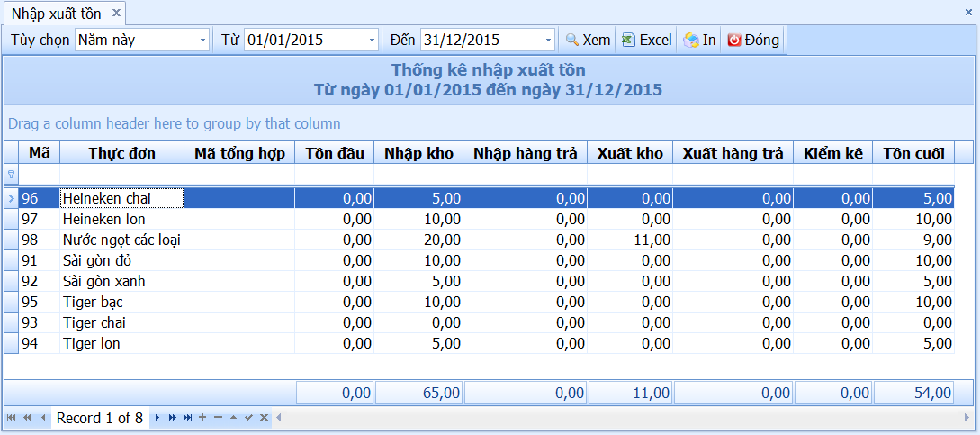Sort by Tồn cuối column header
The image size is (980, 435).
[913, 153]
